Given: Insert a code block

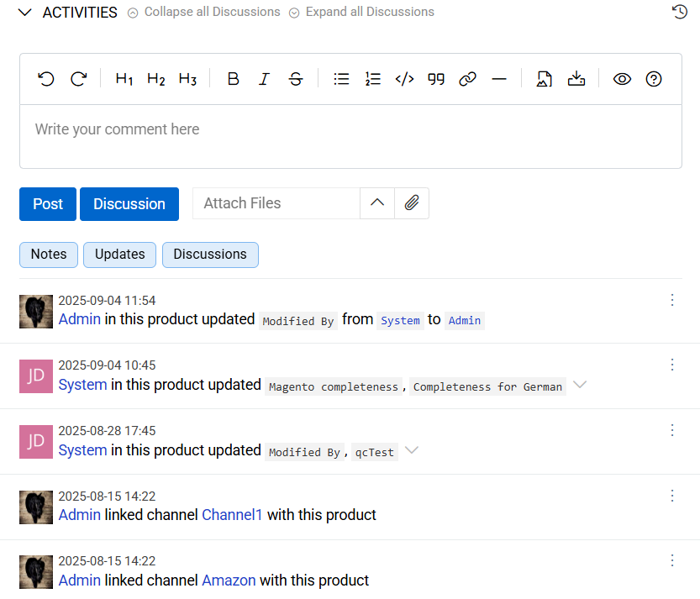Looking at the screenshot, I should 404,79.
